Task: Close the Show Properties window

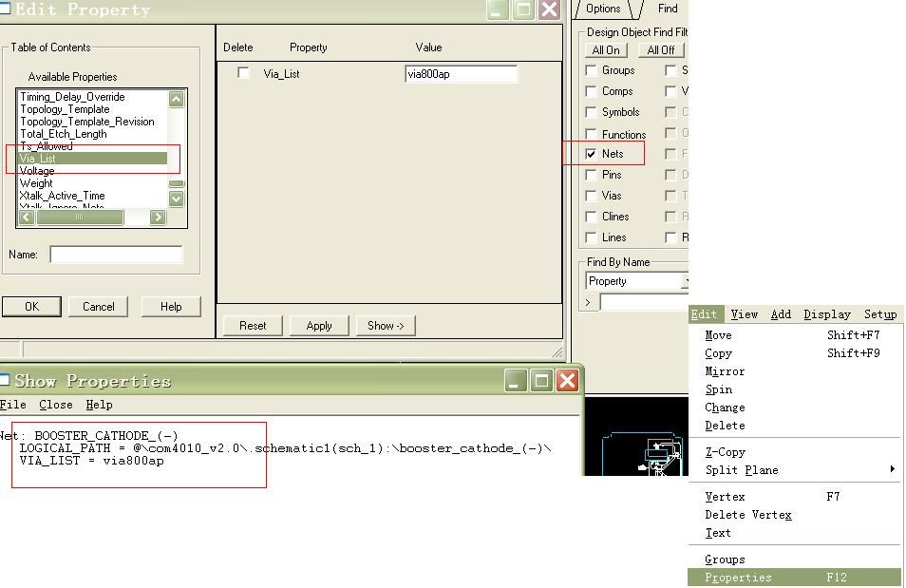Action: pos(567,381)
